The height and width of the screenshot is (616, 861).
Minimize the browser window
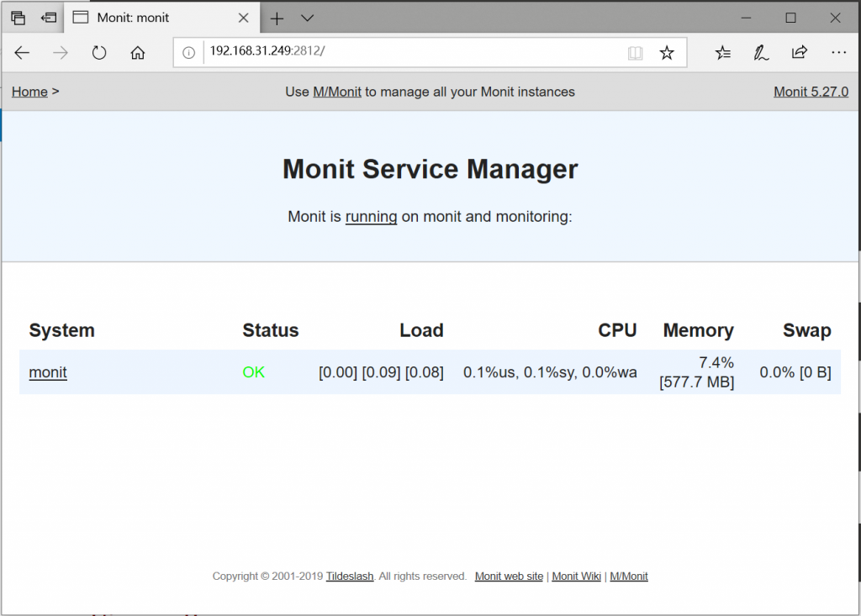[x=746, y=18]
